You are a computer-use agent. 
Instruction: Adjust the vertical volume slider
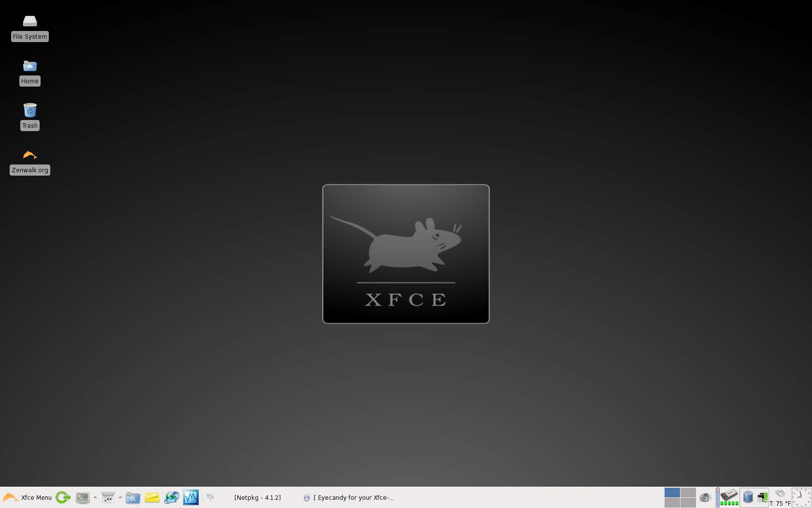[x=718, y=497]
